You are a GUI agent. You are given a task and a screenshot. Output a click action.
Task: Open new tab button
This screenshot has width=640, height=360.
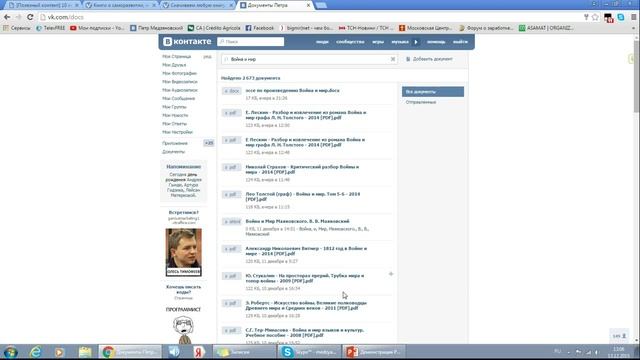(321, 5)
